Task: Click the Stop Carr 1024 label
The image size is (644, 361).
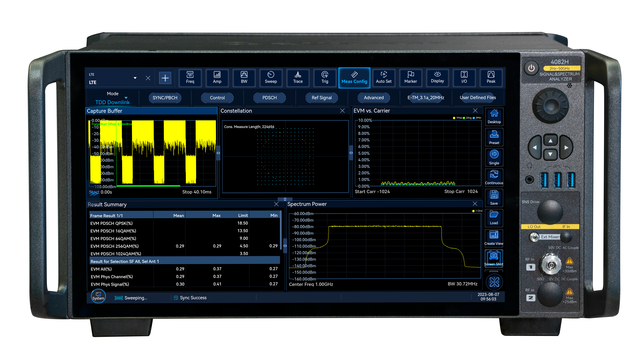Action: (461, 191)
